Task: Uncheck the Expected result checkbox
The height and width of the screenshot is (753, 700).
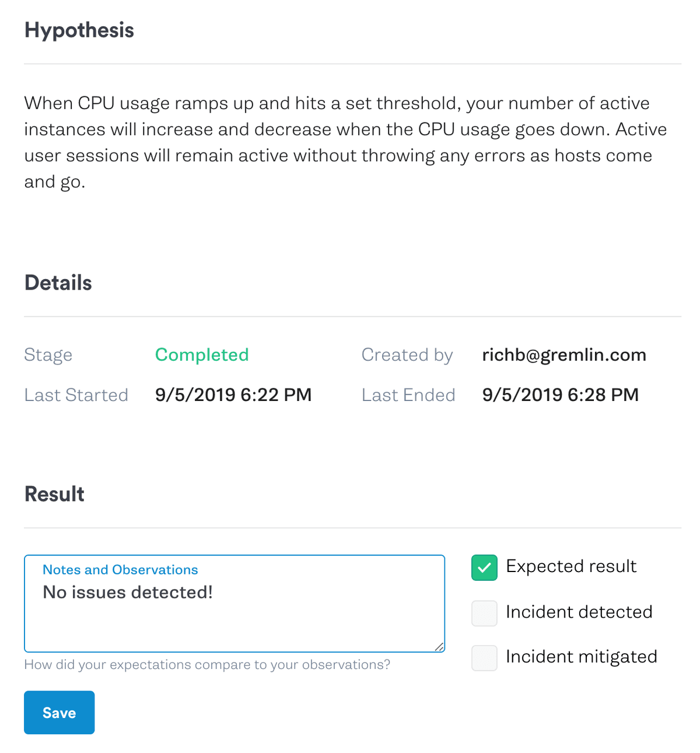Action: pos(484,568)
